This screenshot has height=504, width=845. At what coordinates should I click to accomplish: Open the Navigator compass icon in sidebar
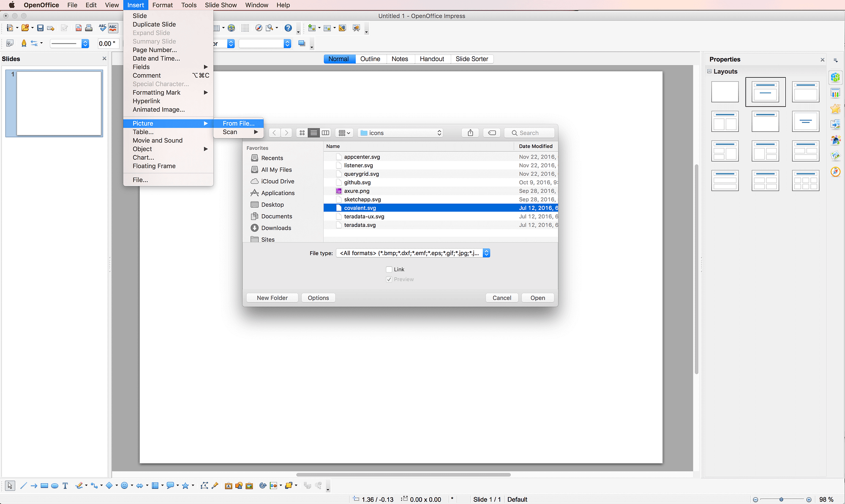[835, 172]
